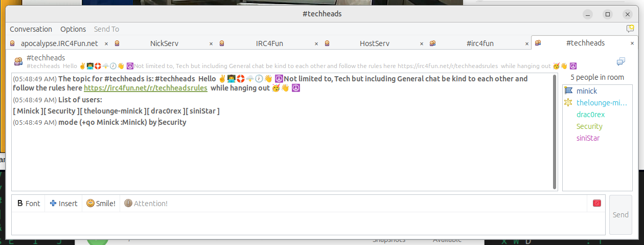Select drac0rex in the user list
644x245 pixels.
click(590, 115)
